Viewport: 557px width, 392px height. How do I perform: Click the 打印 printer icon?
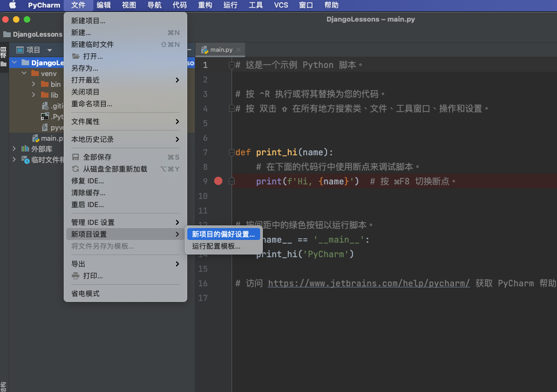(76, 276)
